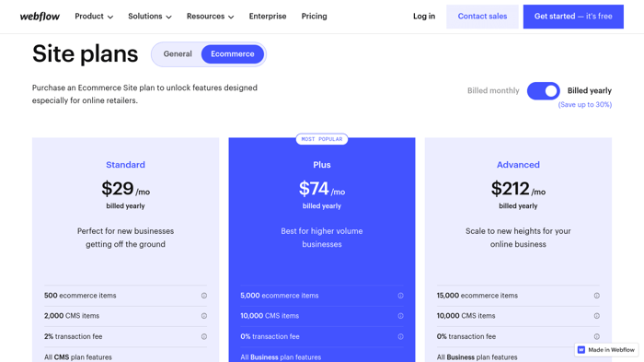Open info icon for 5,000 ecommerce items

tap(400, 296)
